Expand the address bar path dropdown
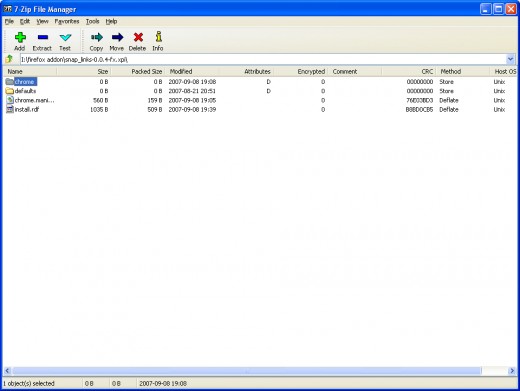The width and height of the screenshot is (520, 391). (x=510, y=59)
